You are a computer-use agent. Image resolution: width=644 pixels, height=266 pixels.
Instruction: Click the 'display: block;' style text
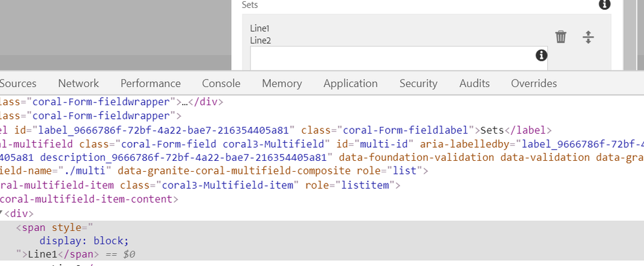84,241
